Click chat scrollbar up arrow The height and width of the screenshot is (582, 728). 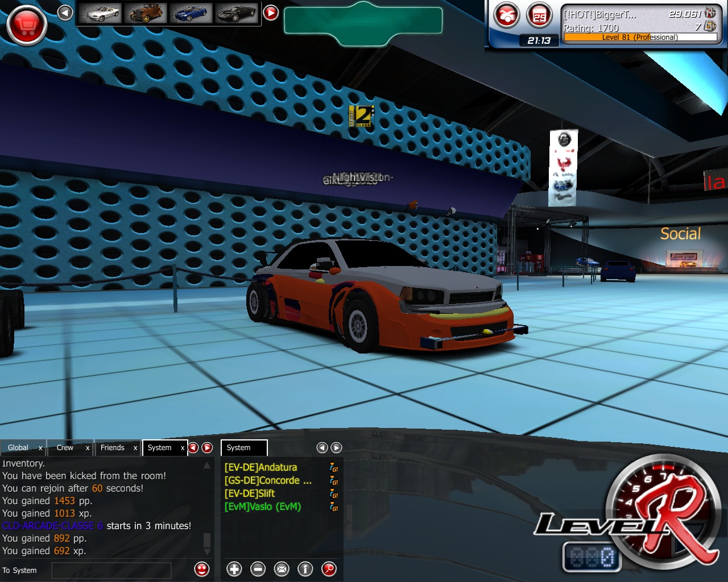tap(207, 465)
